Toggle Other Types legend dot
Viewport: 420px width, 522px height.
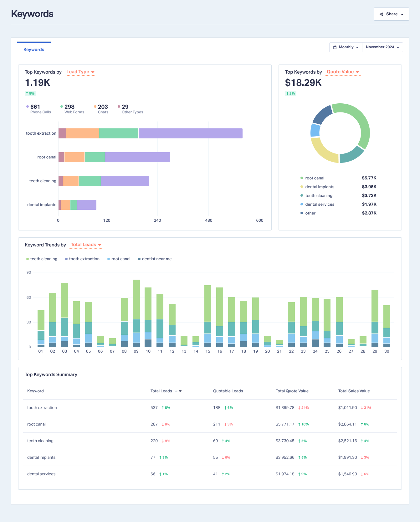tap(119, 106)
